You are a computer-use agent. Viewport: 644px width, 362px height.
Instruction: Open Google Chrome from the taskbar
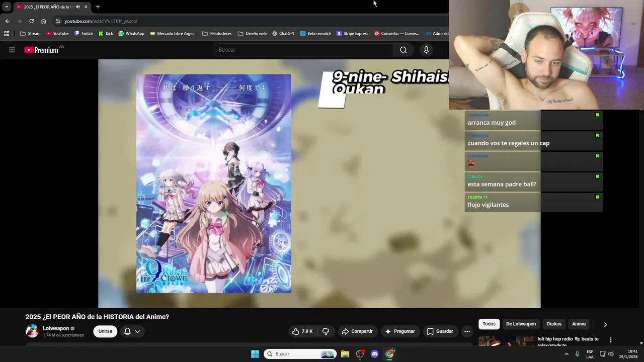coord(389,354)
